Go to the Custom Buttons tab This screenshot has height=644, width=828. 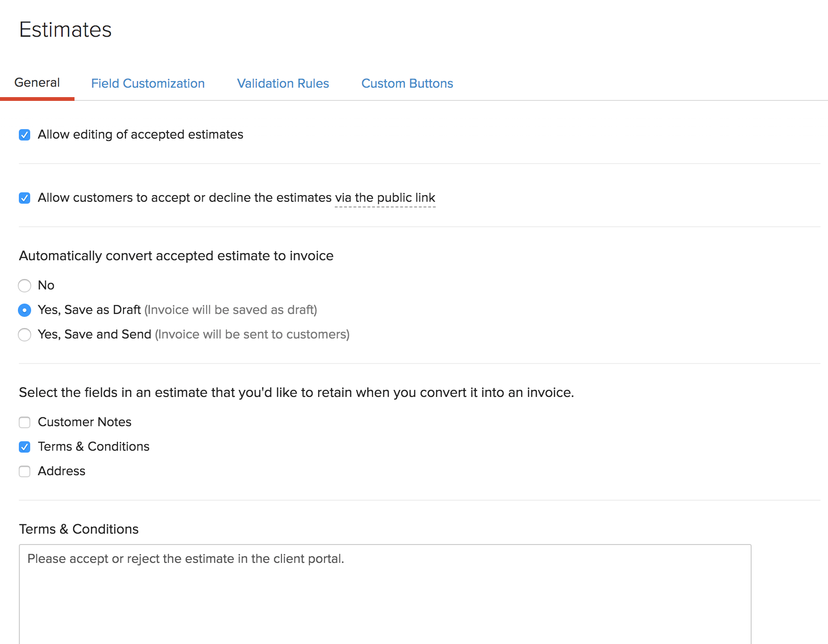tap(407, 83)
